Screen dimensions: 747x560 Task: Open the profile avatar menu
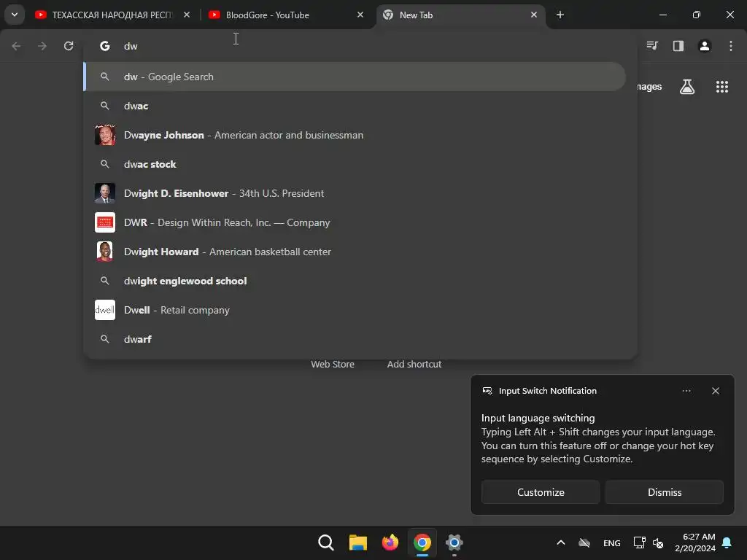tap(704, 46)
